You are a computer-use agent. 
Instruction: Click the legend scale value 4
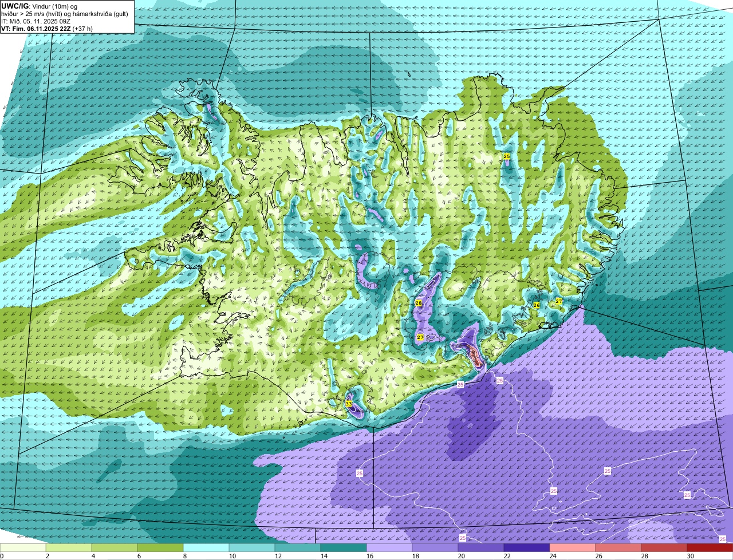93,556
